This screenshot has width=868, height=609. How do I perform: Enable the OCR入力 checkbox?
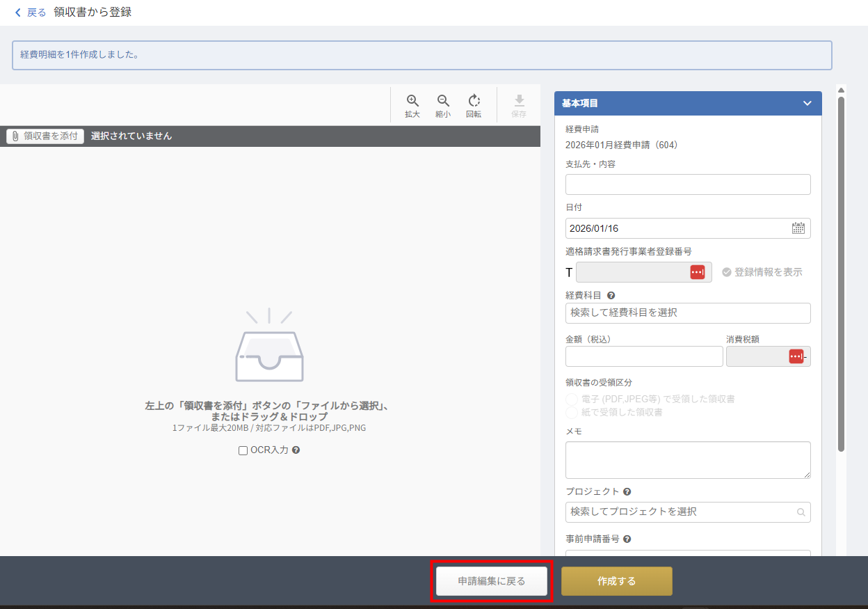(243, 450)
